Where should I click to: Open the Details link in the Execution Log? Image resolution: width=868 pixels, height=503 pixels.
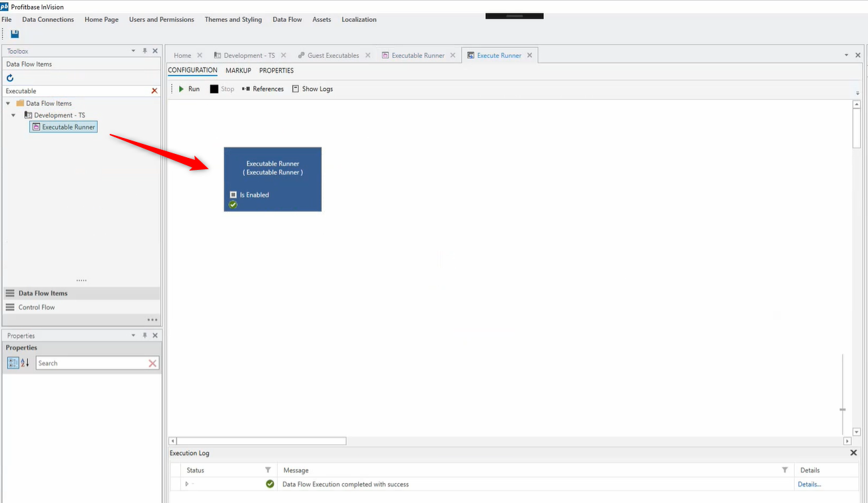[x=809, y=484]
